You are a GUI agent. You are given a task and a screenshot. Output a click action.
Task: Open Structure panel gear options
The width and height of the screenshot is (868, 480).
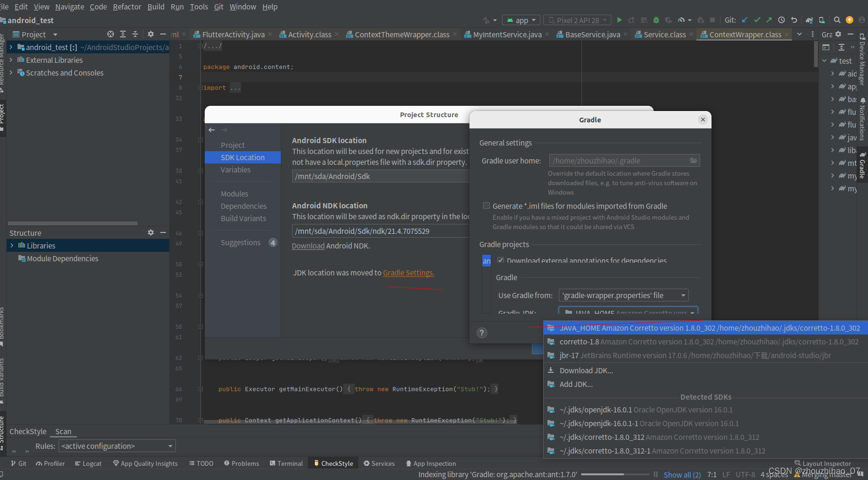[x=151, y=233]
